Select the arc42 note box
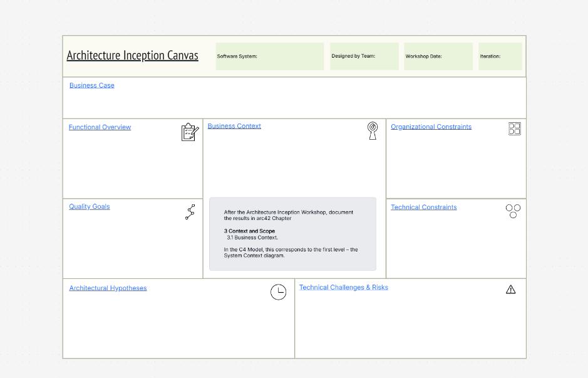This screenshot has height=378, width=588. [292, 234]
